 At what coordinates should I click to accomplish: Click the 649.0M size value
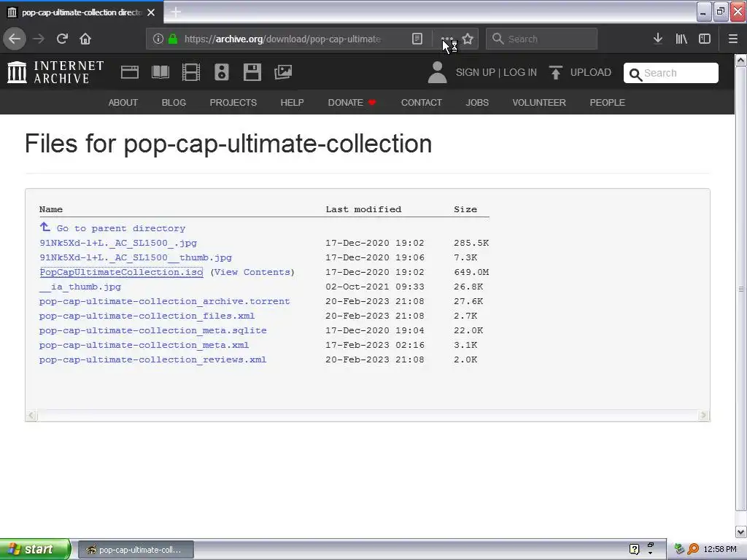click(x=471, y=272)
